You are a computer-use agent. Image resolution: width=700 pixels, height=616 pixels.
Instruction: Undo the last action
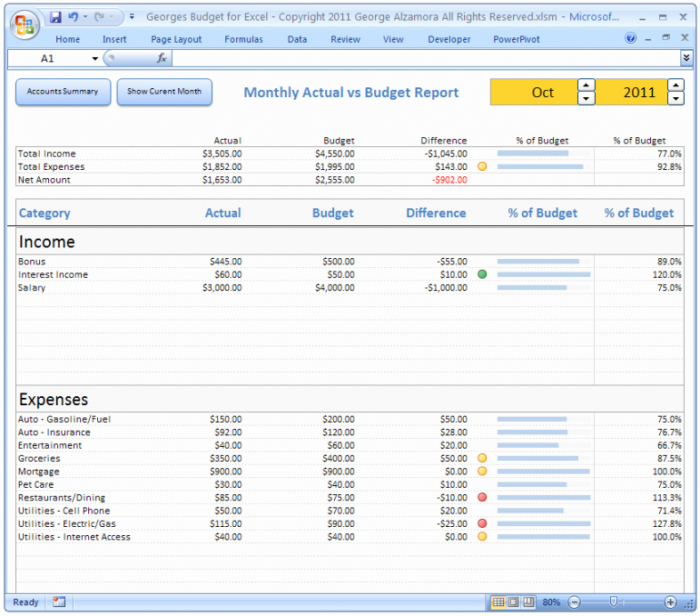[x=74, y=17]
